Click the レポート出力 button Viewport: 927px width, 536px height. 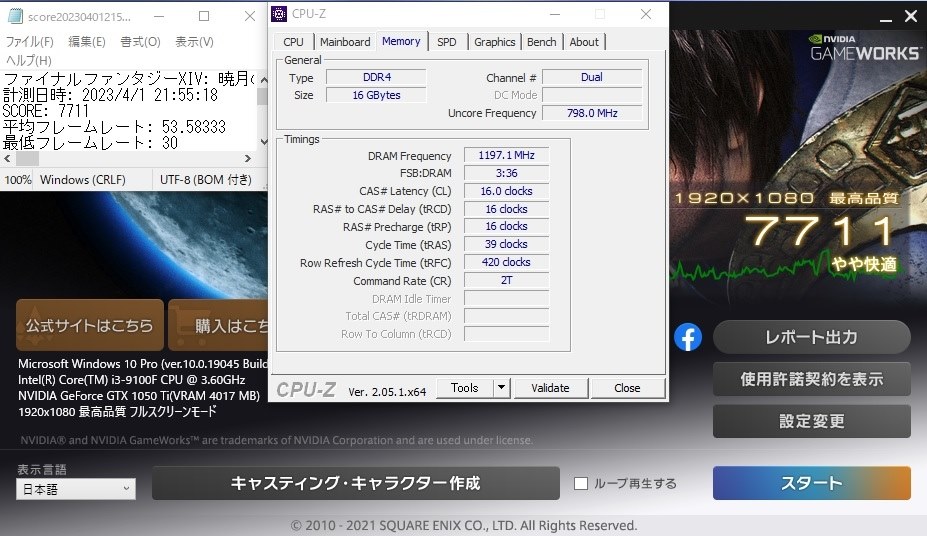point(811,337)
